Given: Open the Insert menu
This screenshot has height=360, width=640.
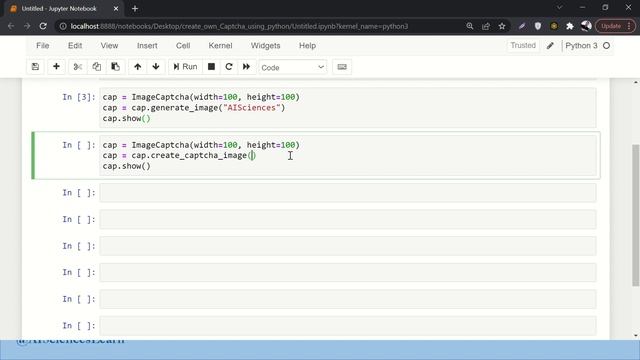Looking at the screenshot, I should click(147, 46).
